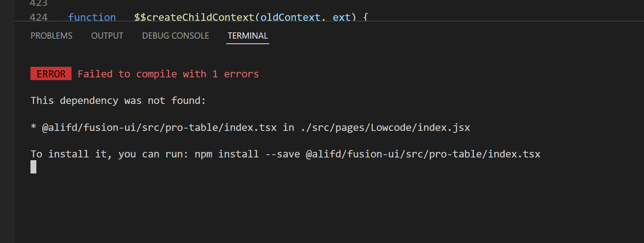The height and width of the screenshot is (243, 644).
Task: Select the function keyword on line 424
Action: click(x=92, y=17)
